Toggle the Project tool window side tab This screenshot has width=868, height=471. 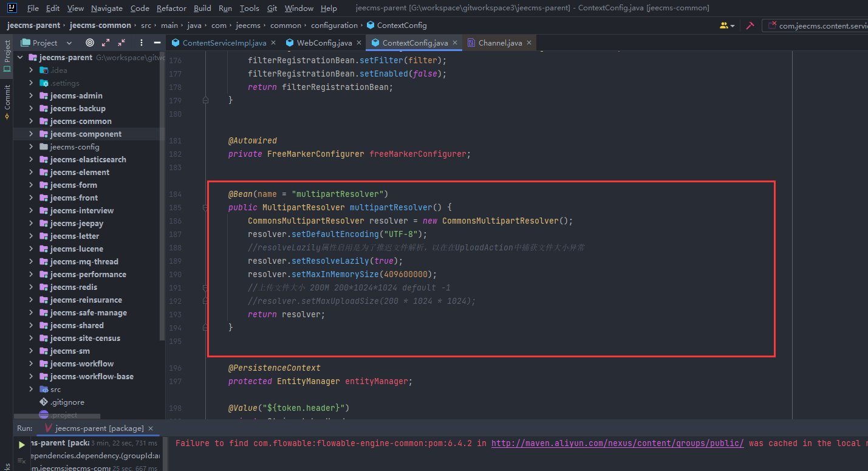click(x=7, y=55)
